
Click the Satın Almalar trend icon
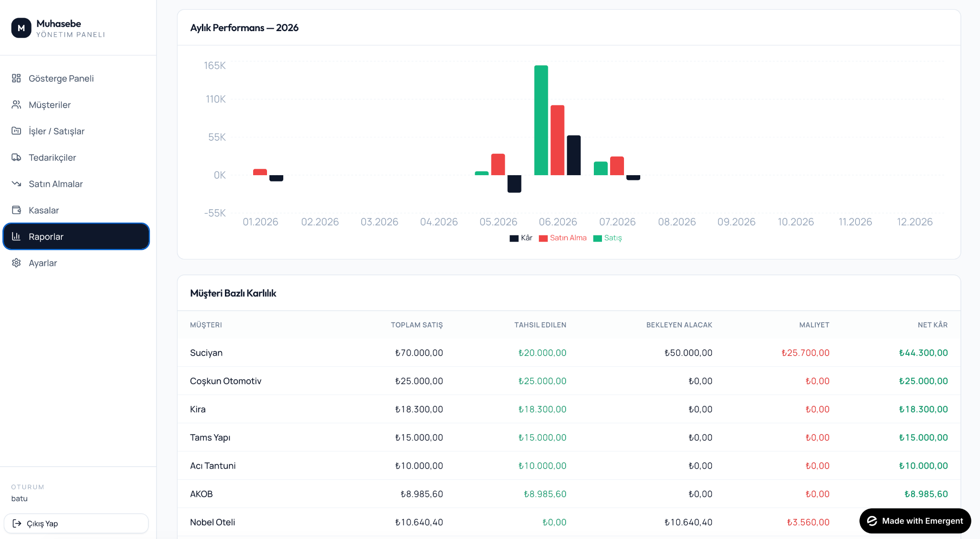point(16,183)
